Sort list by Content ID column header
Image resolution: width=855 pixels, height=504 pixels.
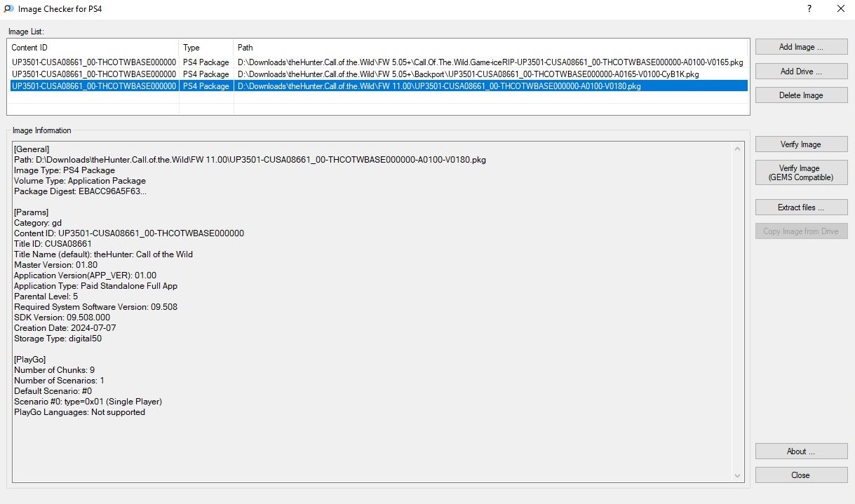93,48
